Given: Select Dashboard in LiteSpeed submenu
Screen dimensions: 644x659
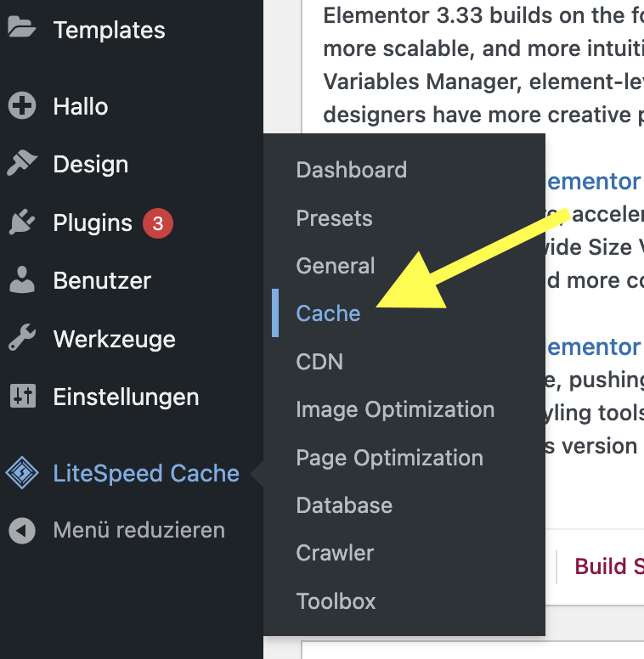Looking at the screenshot, I should pyautogui.click(x=351, y=170).
